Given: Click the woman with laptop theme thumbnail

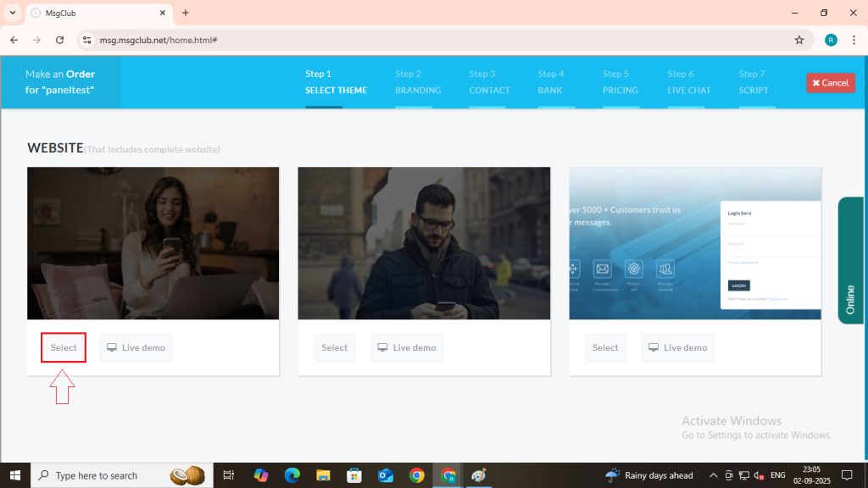Looking at the screenshot, I should pyautogui.click(x=153, y=243).
